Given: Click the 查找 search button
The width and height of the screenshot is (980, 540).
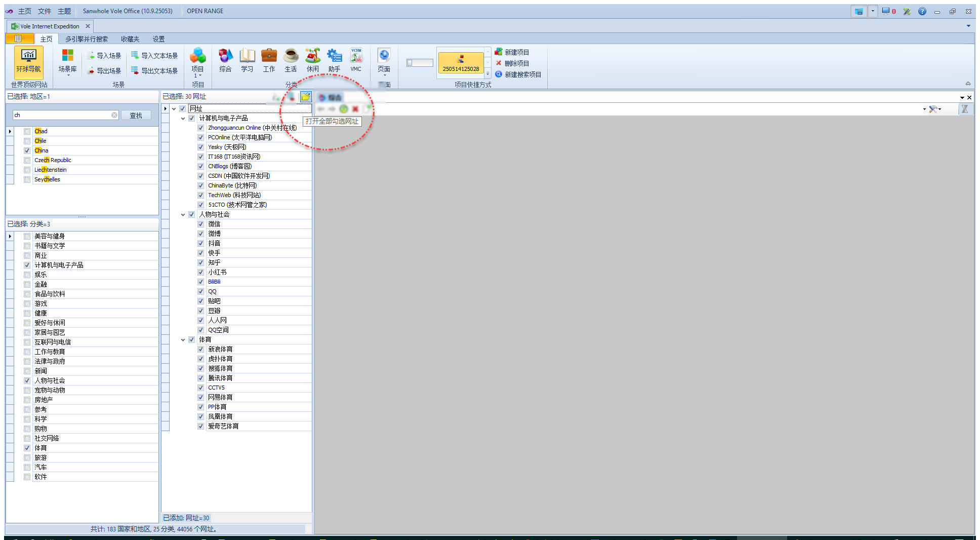Looking at the screenshot, I should pyautogui.click(x=136, y=115).
